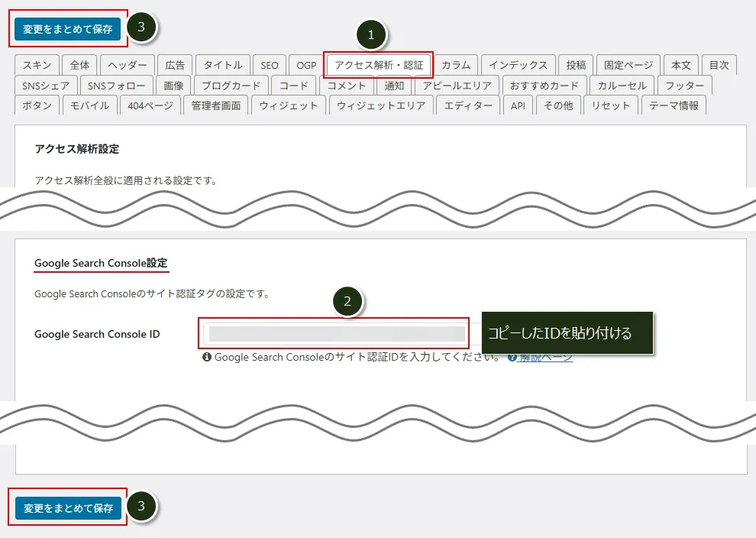
Task: Go to the カルーセル tab
Action: point(622,86)
